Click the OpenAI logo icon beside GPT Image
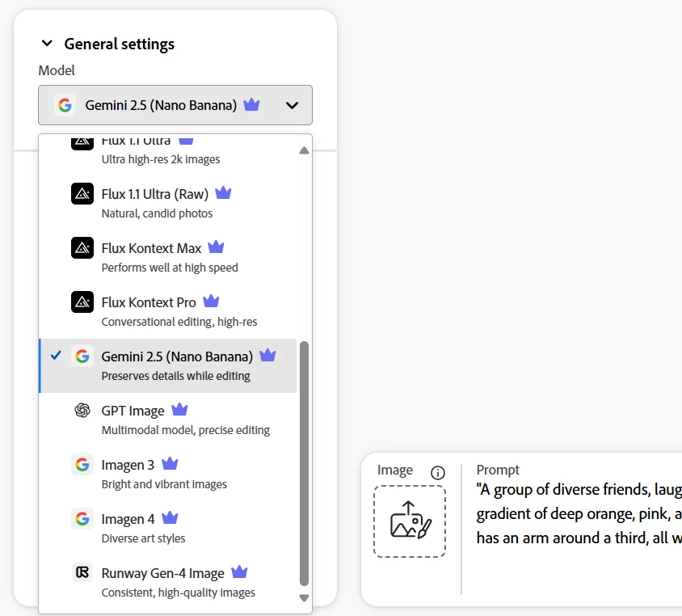Viewport: 682px width, 616px height. (82, 410)
